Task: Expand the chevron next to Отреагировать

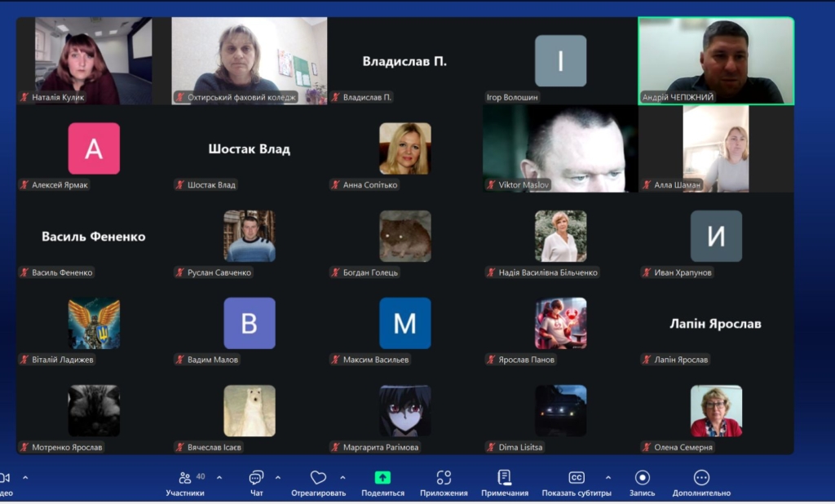Action: 342,477
